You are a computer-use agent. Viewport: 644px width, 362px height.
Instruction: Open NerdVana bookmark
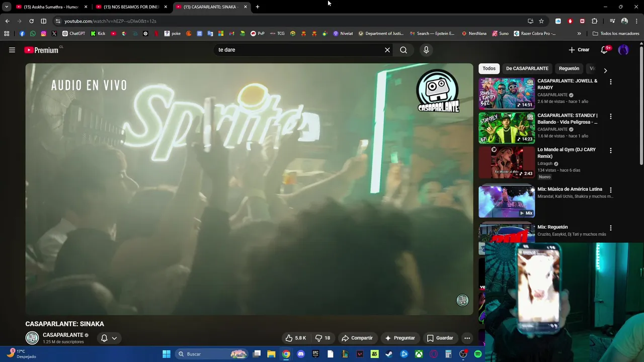tap(474, 34)
